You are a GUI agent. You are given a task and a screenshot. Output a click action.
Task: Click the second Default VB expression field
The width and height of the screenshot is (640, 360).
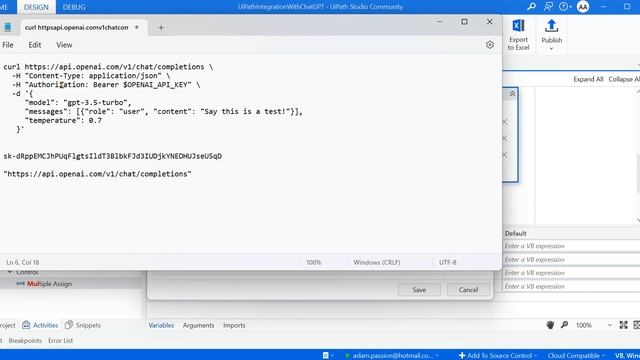click(571, 260)
